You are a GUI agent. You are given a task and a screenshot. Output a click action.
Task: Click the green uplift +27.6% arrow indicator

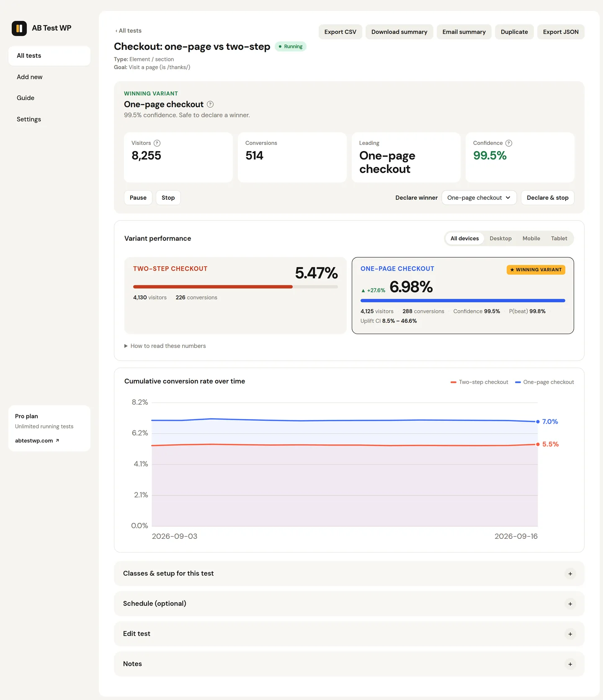pos(373,290)
